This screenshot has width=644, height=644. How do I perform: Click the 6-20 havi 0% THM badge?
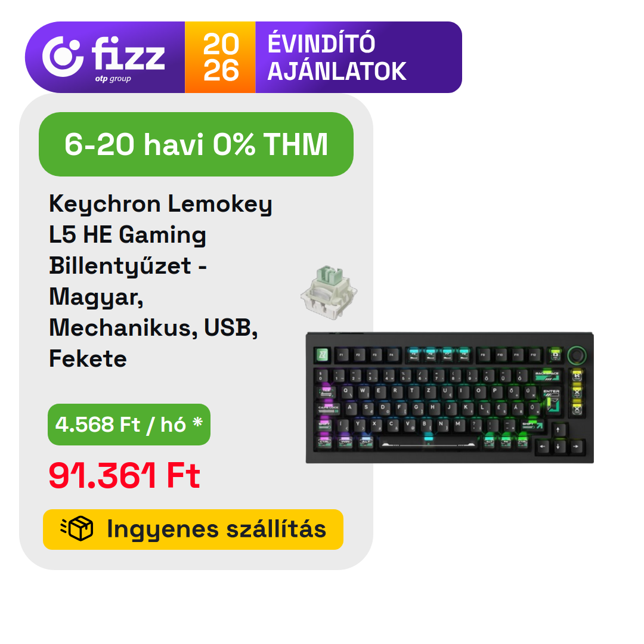click(x=196, y=144)
